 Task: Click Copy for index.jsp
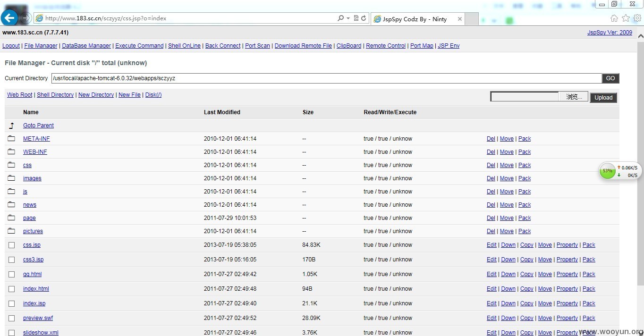pyautogui.click(x=527, y=303)
